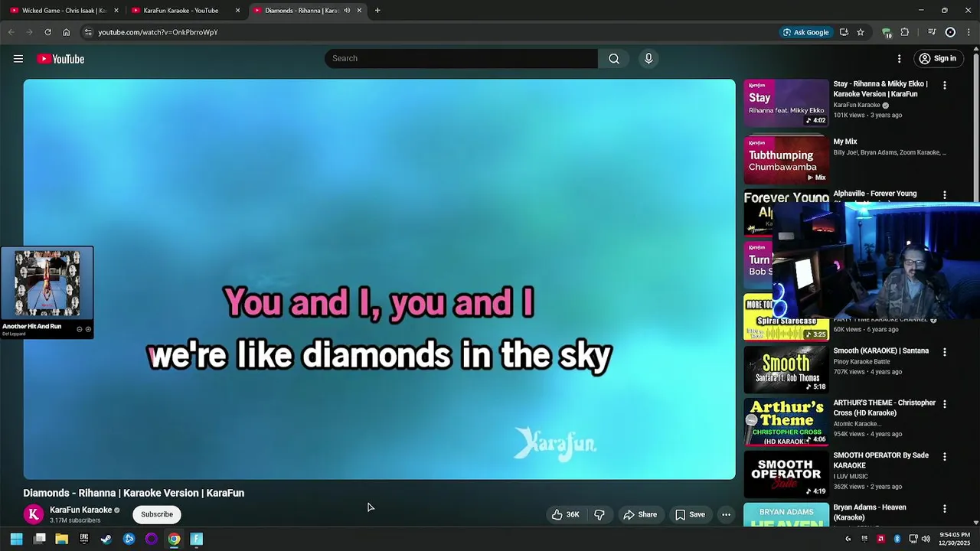Close the Wicked Game tab
The height and width of the screenshot is (551, 980).
point(116,11)
